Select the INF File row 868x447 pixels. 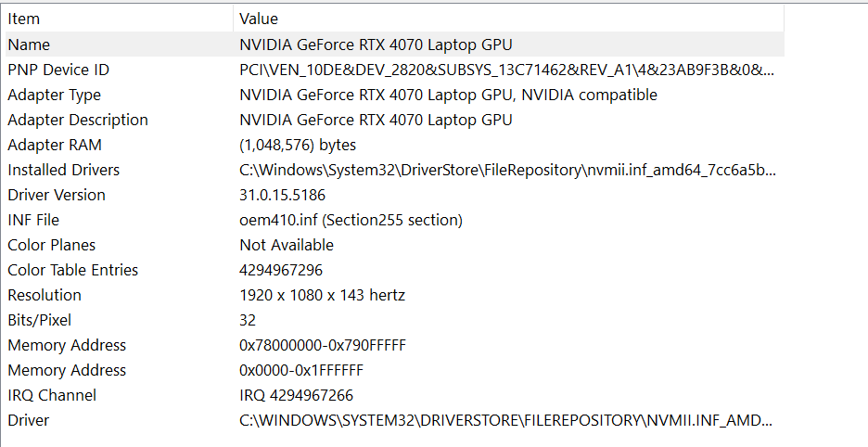coord(395,220)
